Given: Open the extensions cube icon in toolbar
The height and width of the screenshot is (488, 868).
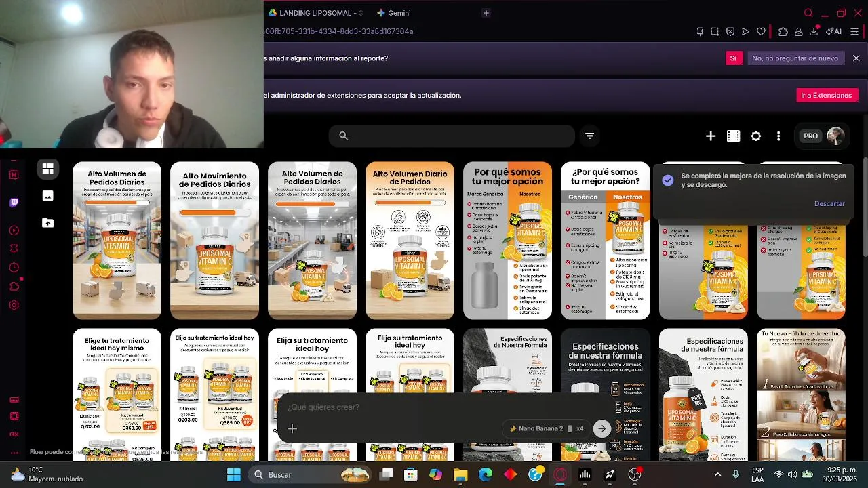Looking at the screenshot, I should coord(783,31).
